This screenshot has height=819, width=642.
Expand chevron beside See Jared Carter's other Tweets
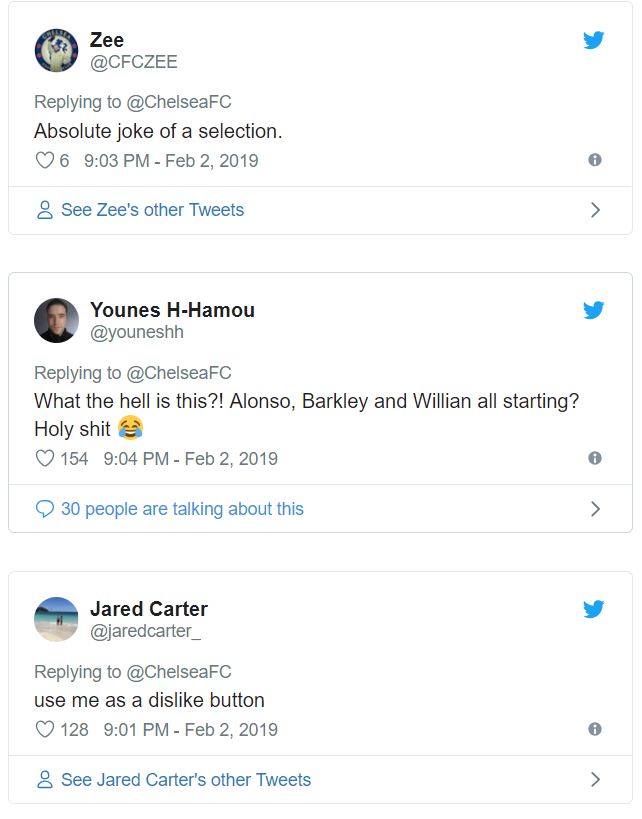[x=595, y=780]
